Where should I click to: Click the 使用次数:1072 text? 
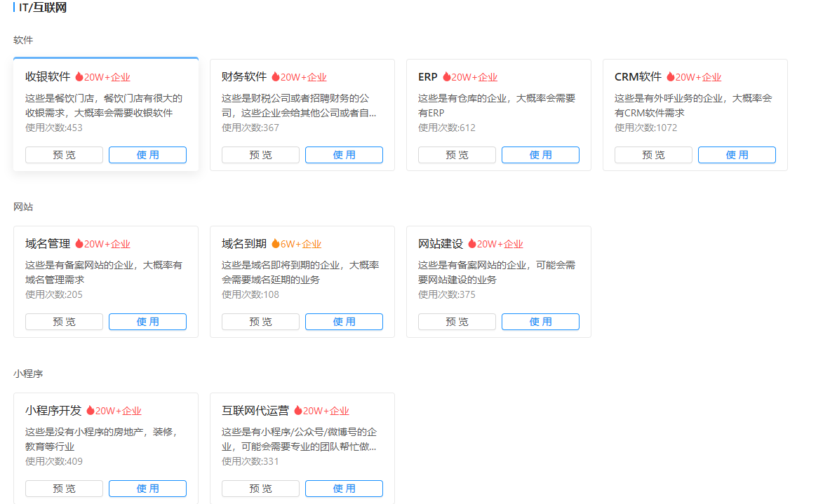[646, 128]
